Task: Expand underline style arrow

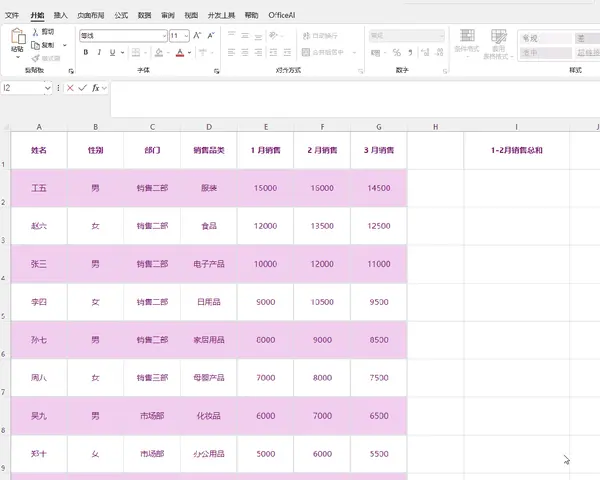Action: click(122, 52)
